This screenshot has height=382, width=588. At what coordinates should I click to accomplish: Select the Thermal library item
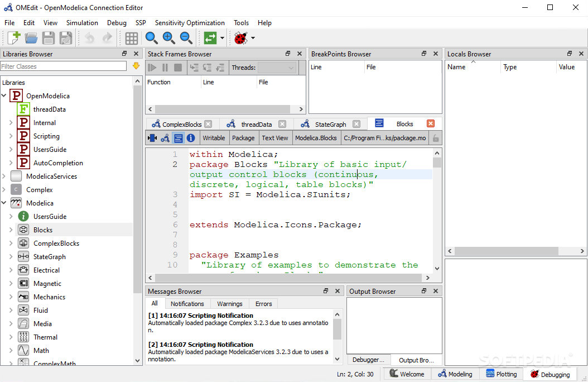pyautogui.click(x=45, y=337)
